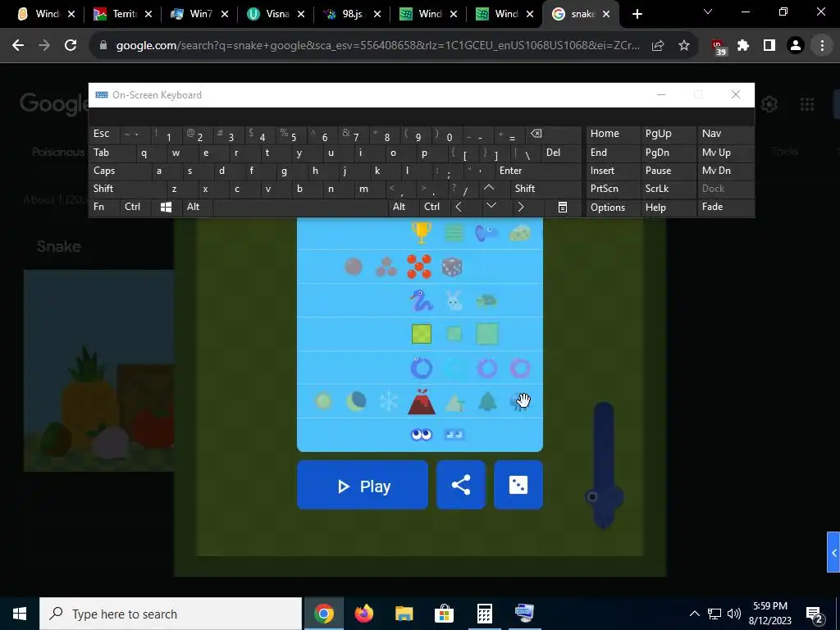The image size is (840, 630).
Task: Choose the five red apples icon
Action: (419, 267)
